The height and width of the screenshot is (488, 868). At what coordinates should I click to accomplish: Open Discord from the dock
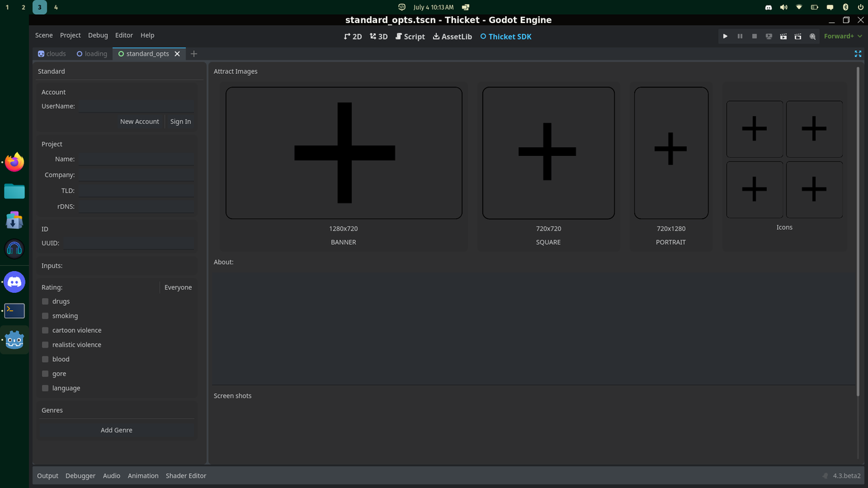coord(14,281)
